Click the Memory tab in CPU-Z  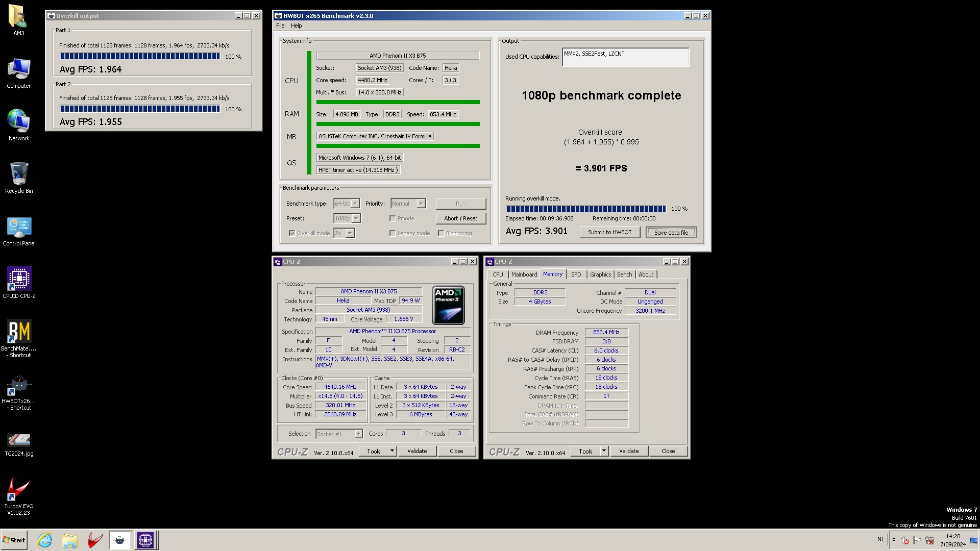click(x=553, y=274)
